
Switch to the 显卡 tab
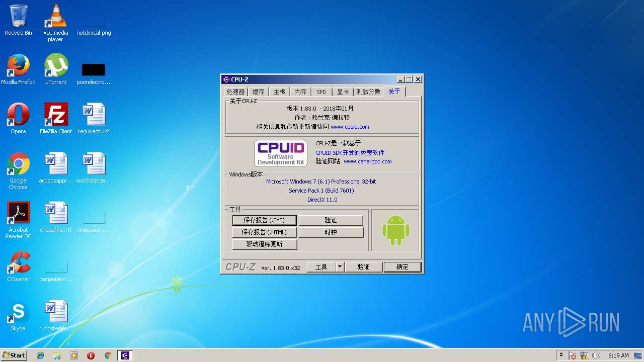click(343, 92)
